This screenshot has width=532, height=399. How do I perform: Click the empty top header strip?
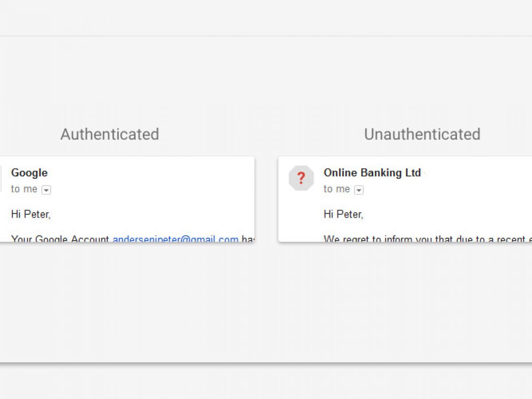tap(266, 18)
